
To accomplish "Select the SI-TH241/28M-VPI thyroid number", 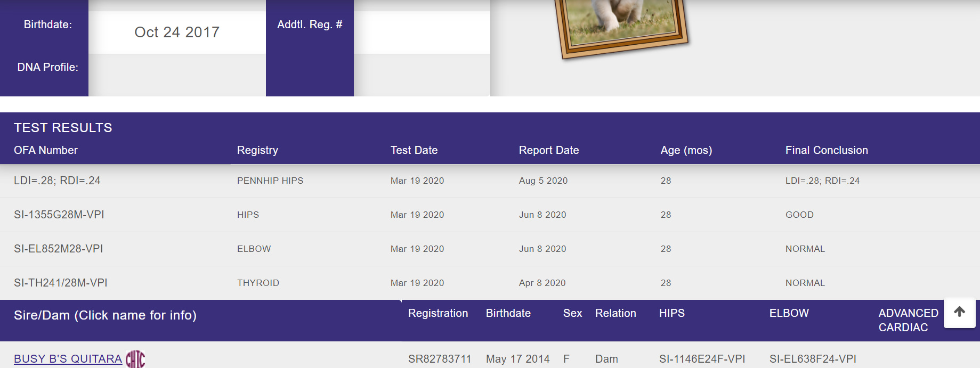I will (x=61, y=283).
